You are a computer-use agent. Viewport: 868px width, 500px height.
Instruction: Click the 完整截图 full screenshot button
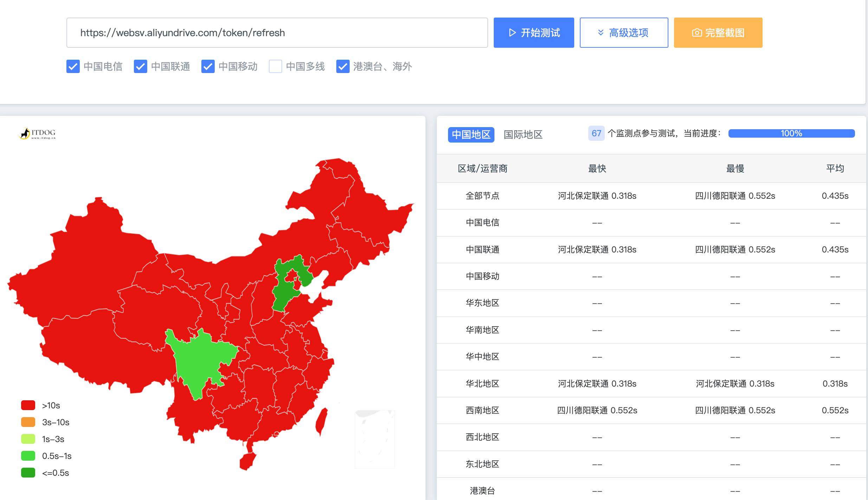718,33
